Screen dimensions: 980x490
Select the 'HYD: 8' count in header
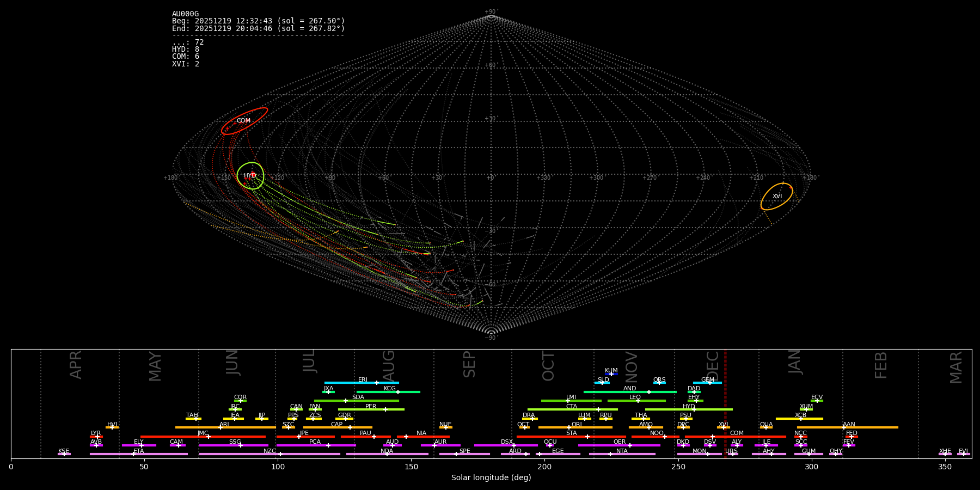click(186, 50)
